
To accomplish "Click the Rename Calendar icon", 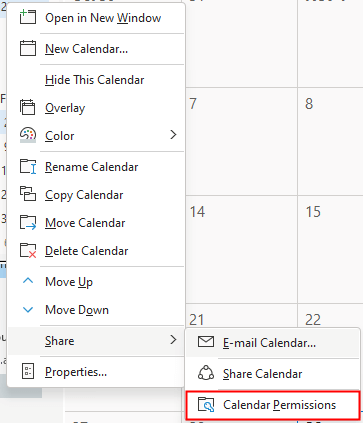I will point(28,167).
